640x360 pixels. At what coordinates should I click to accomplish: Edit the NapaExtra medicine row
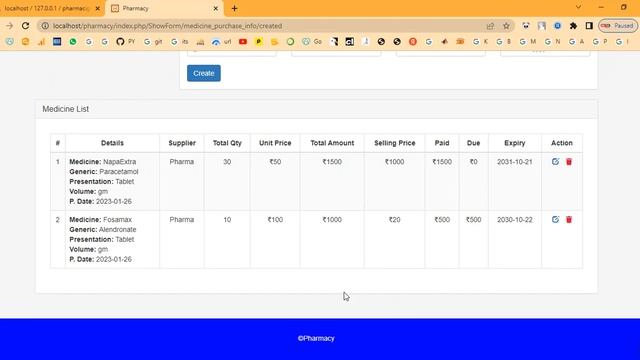pyautogui.click(x=555, y=162)
